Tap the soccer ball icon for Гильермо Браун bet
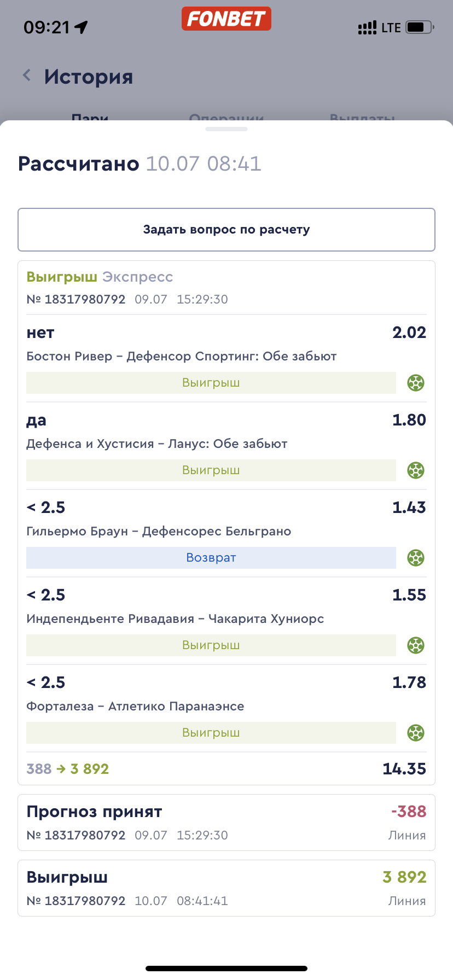 [416, 558]
